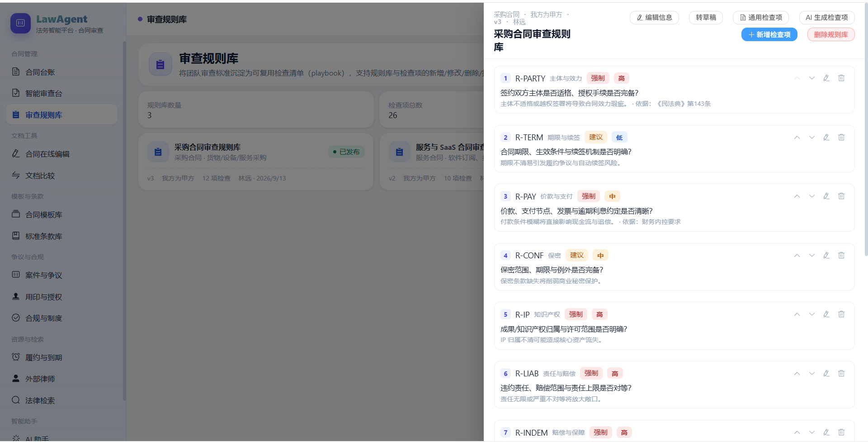Open 合同台账 in sidebar
Screen dimensions: 868x442
point(62,72)
